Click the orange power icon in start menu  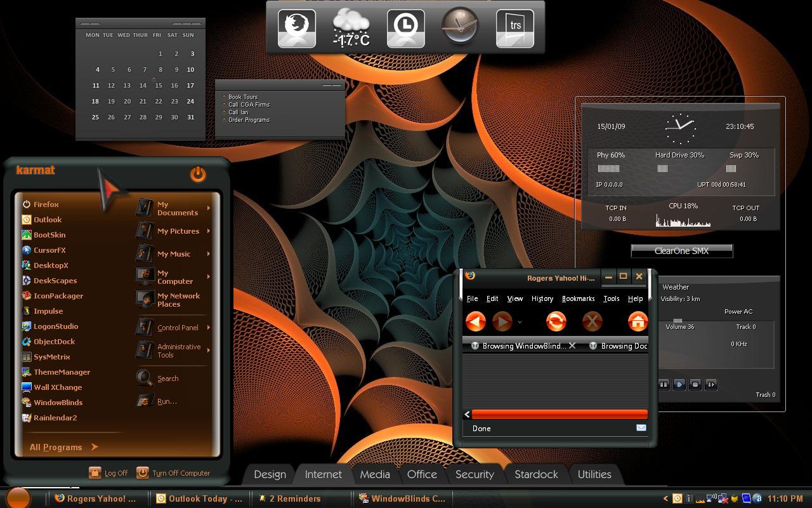click(x=198, y=174)
